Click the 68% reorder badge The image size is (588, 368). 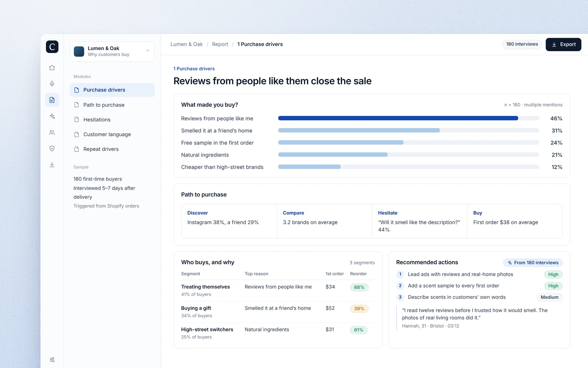[359, 287]
